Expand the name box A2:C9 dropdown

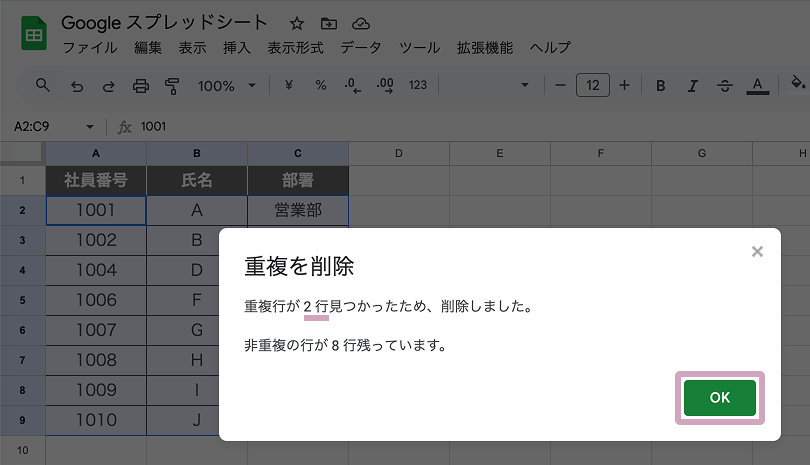coord(90,127)
